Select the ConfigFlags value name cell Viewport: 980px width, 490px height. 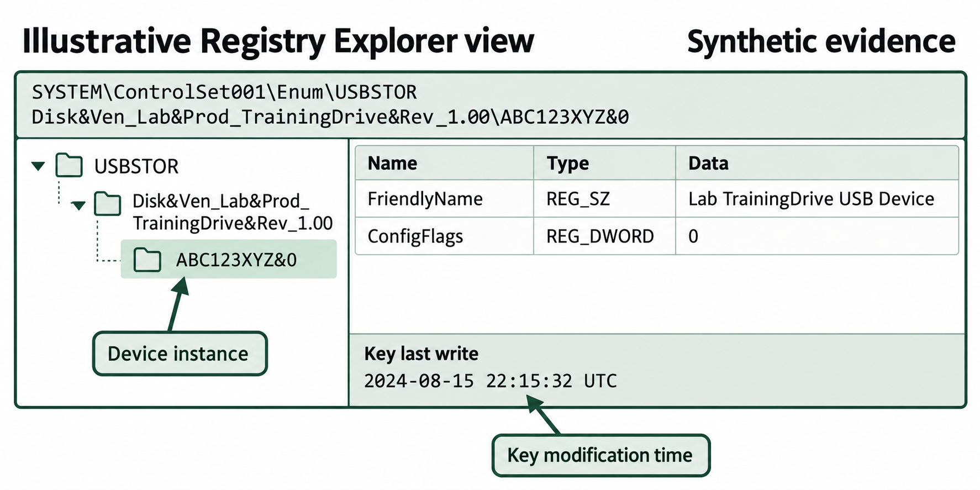point(444,236)
